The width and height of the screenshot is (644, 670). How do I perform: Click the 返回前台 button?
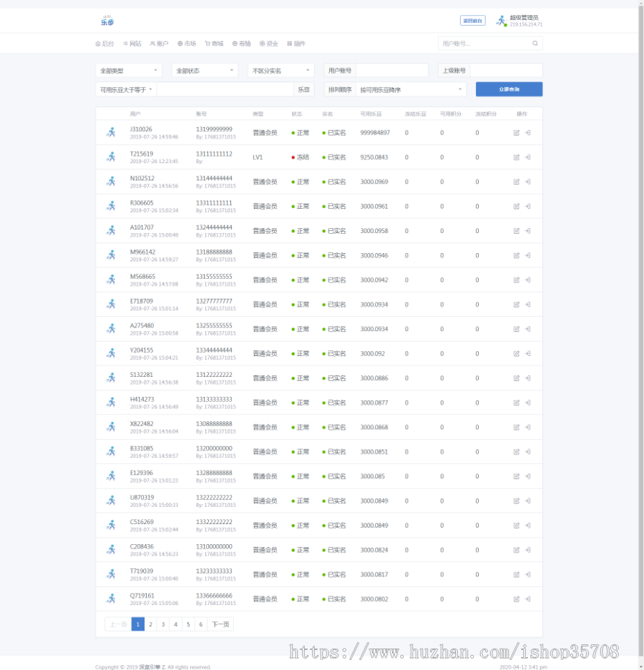pyautogui.click(x=472, y=21)
